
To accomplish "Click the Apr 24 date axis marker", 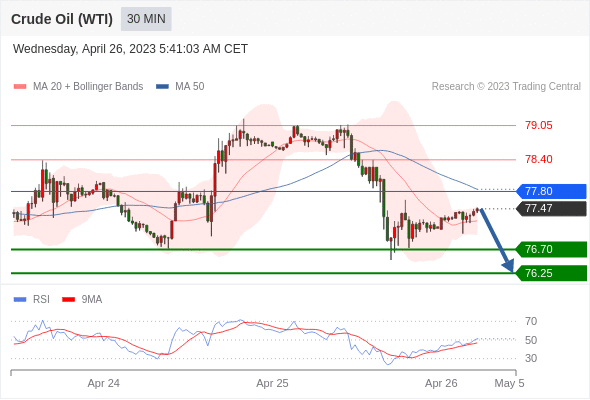I will (x=103, y=383).
